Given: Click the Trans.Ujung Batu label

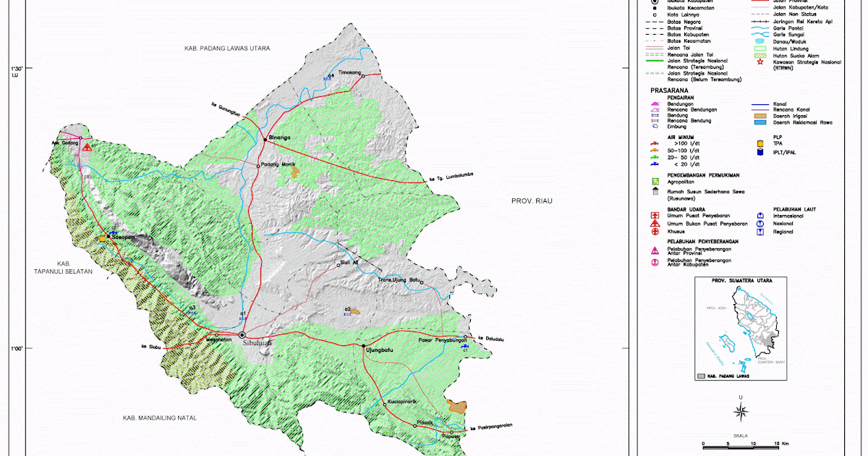Looking at the screenshot, I should click(x=400, y=279).
